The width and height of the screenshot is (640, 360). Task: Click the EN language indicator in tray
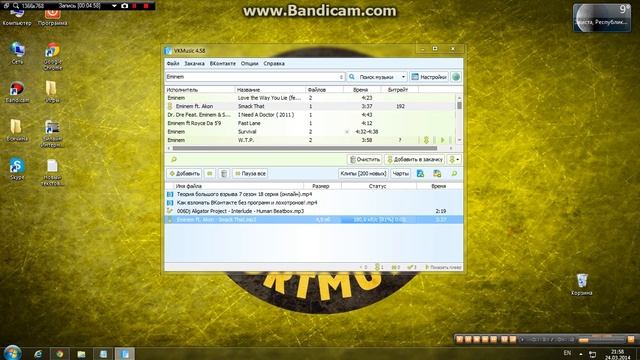(x=567, y=353)
